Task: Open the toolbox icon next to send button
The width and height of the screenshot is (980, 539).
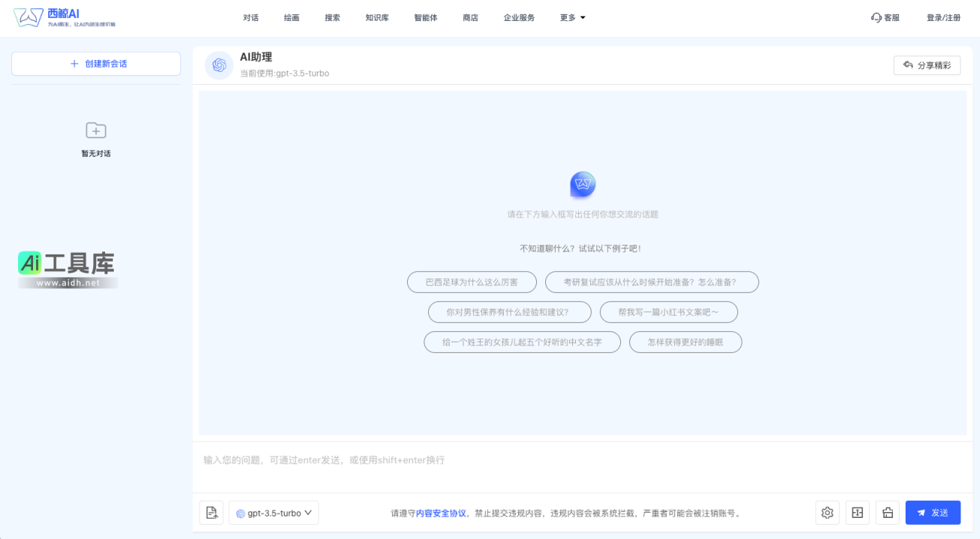Action: [887, 512]
